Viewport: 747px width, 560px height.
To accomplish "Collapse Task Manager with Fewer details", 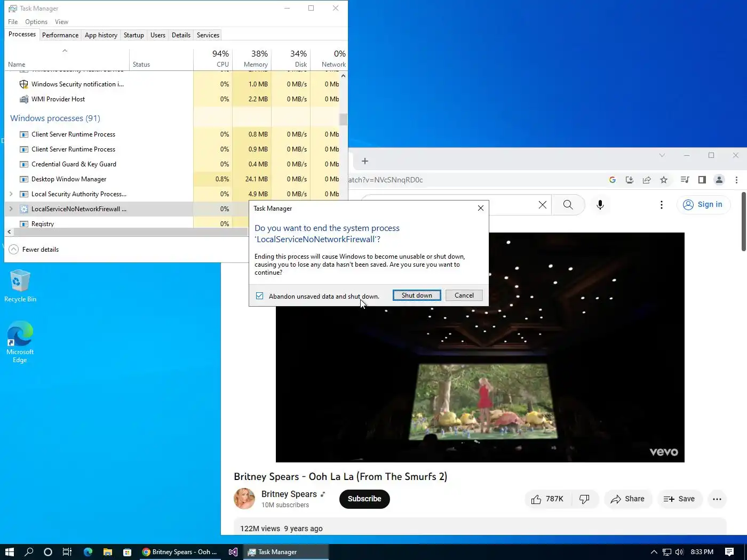I will (x=34, y=250).
